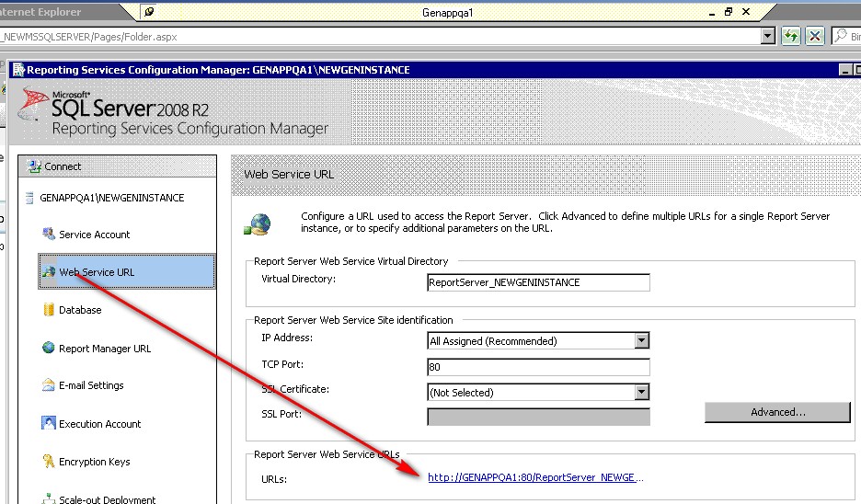Click the TCP Port label
Screen dimensions: 861x504
(282, 364)
